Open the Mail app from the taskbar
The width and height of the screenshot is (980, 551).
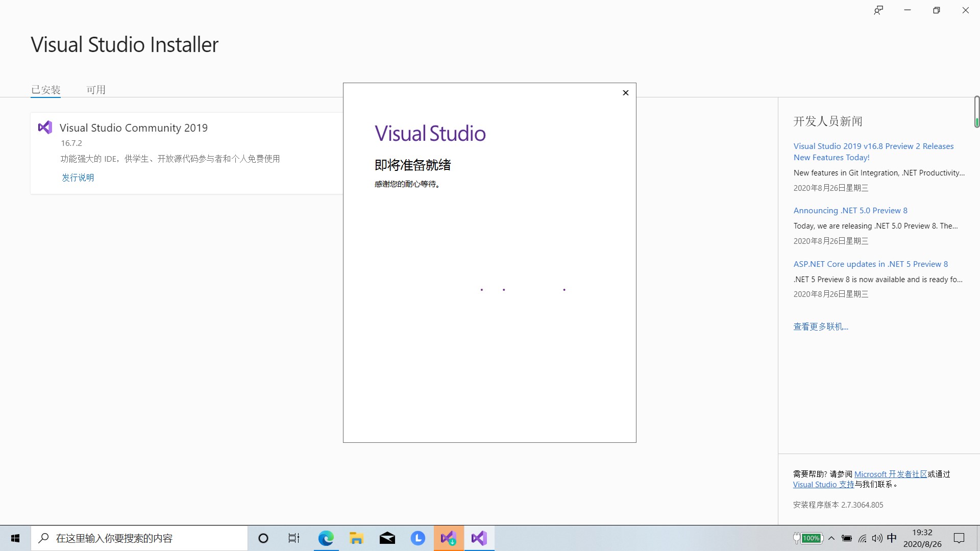387,538
